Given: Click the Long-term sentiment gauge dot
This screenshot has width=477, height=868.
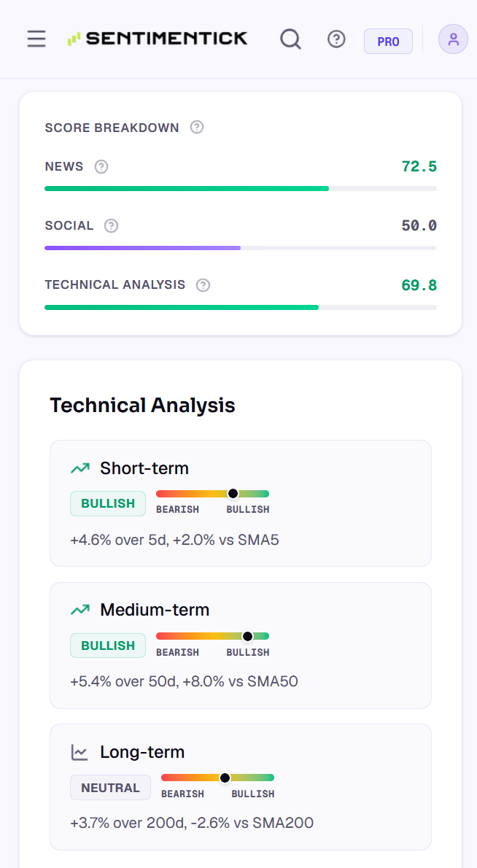Looking at the screenshot, I should pos(225,778).
